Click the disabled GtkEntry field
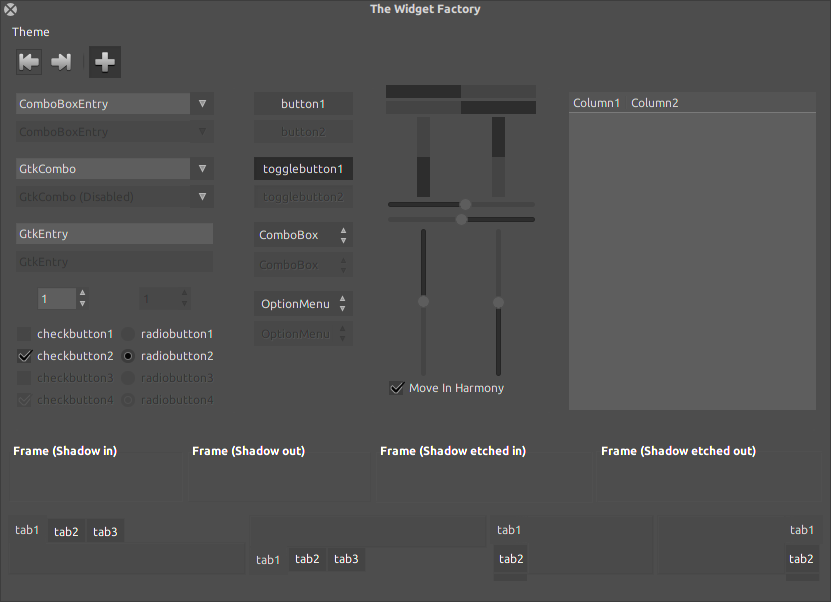This screenshot has height=602, width=831. coord(114,262)
